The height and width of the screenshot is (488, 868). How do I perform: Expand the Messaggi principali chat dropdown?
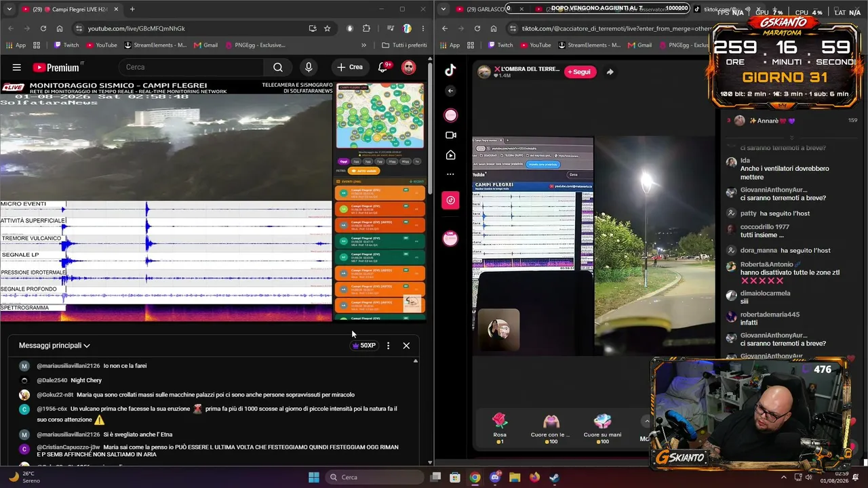[x=54, y=346]
